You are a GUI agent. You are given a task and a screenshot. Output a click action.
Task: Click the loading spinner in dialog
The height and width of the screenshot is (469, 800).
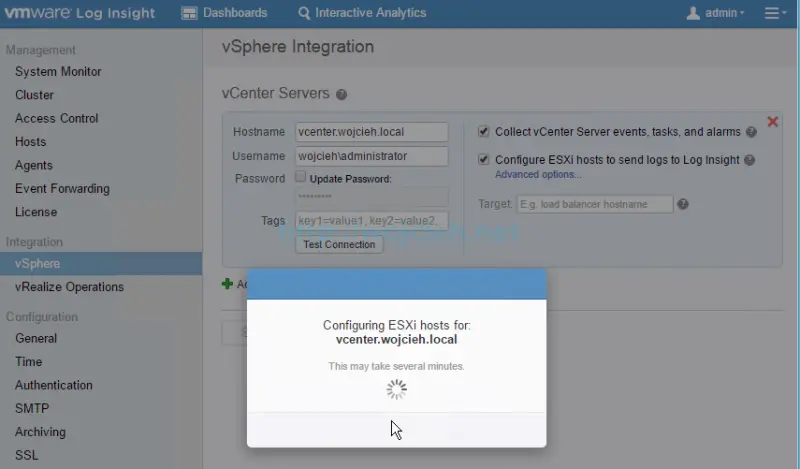(396, 389)
